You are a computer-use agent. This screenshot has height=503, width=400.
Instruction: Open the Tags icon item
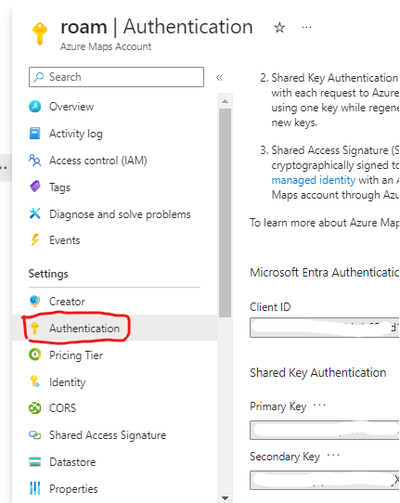coord(35,187)
